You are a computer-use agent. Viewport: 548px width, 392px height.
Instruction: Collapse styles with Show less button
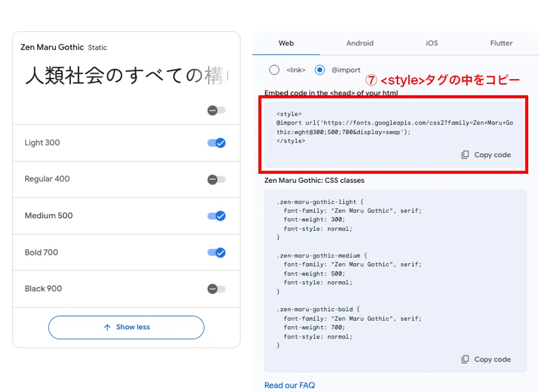126,327
